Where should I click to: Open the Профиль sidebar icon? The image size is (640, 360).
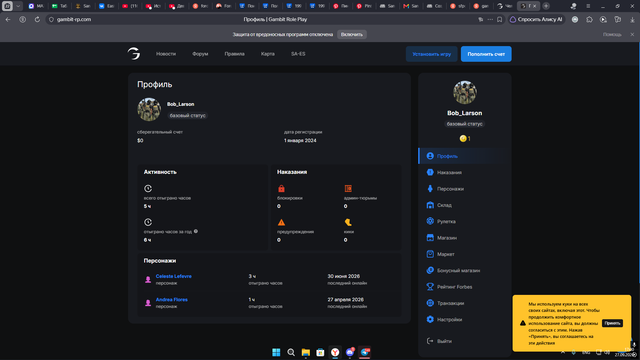(430, 156)
